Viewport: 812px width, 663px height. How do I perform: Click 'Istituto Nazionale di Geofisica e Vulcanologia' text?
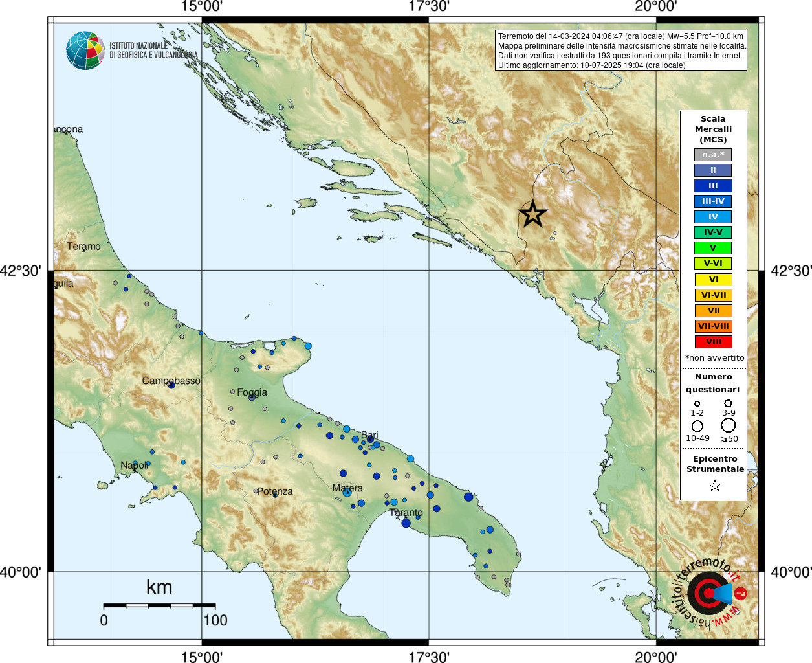tap(153, 51)
